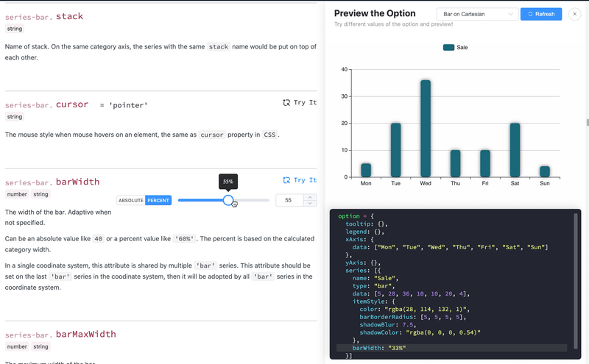Screen dimensions: 589x364
Task: Click the code editor vertical scrollbar
Action: (576, 282)
